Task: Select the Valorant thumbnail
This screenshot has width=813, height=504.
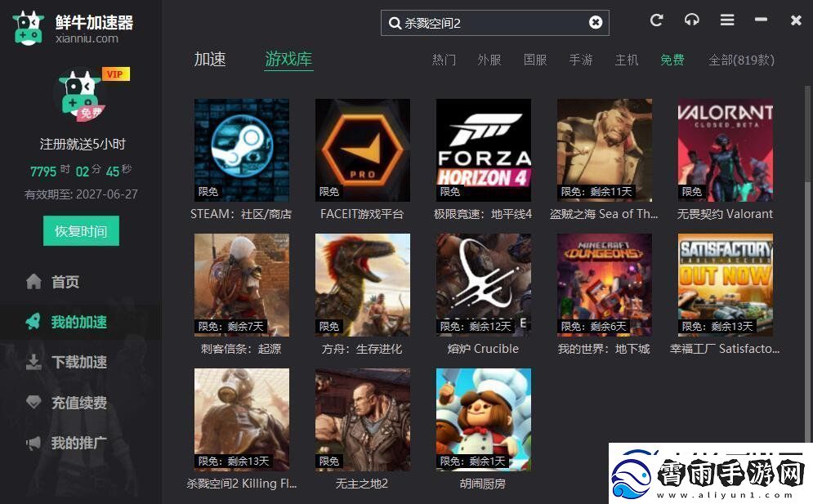Action: pos(726,149)
